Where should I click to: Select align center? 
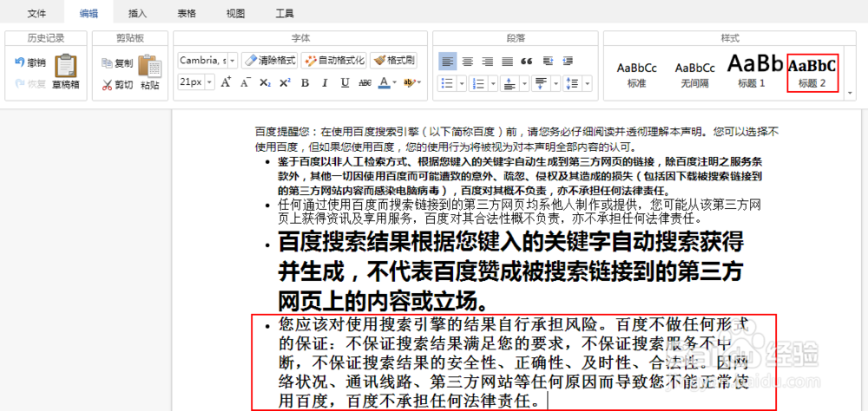click(x=468, y=62)
